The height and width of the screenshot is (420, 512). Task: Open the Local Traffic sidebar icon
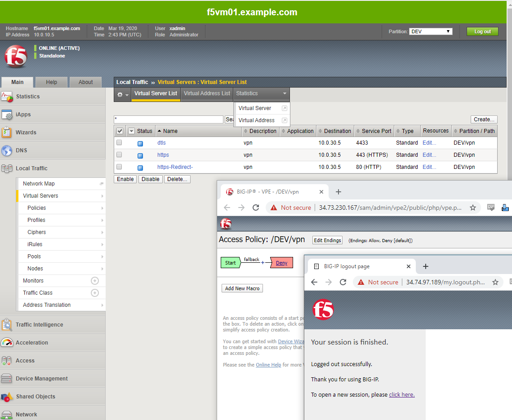[7, 168]
